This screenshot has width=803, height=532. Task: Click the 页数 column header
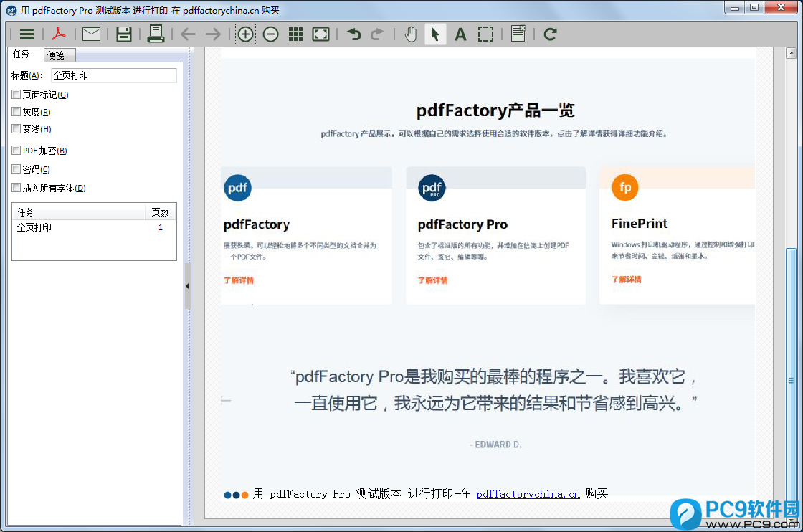pos(161,212)
